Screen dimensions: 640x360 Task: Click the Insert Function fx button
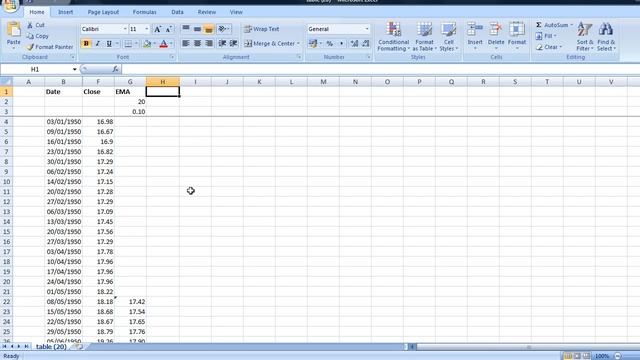(x=116, y=69)
